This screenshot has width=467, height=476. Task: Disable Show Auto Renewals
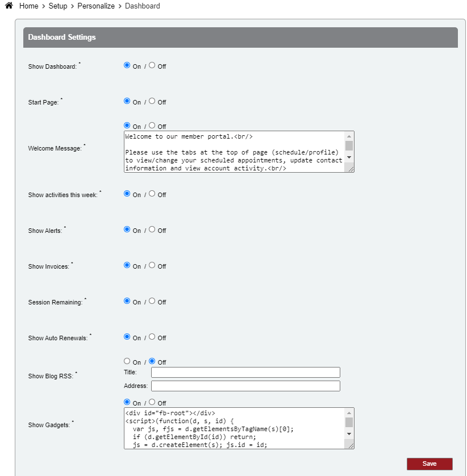click(x=152, y=337)
